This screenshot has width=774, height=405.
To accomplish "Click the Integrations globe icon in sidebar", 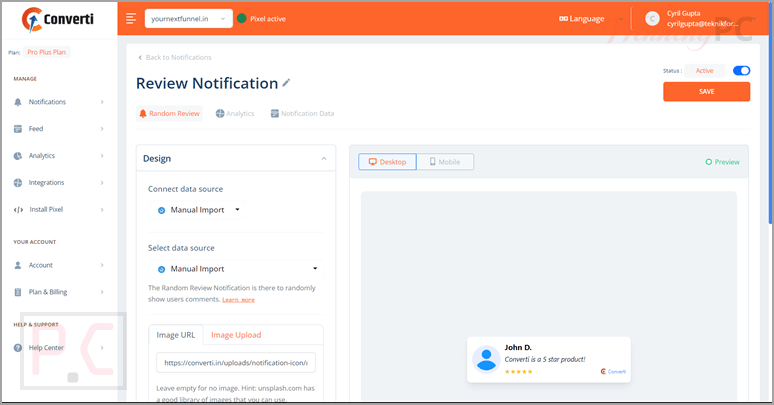I will coord(18,183).
